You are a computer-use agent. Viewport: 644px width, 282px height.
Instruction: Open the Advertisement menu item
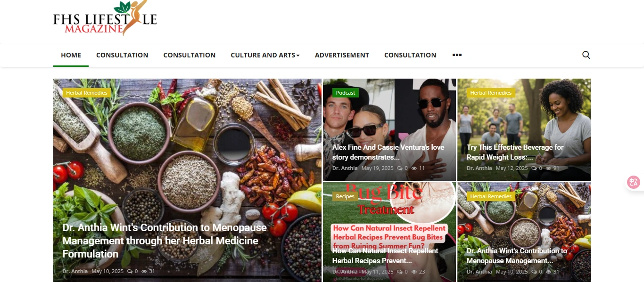coord(342,55)
